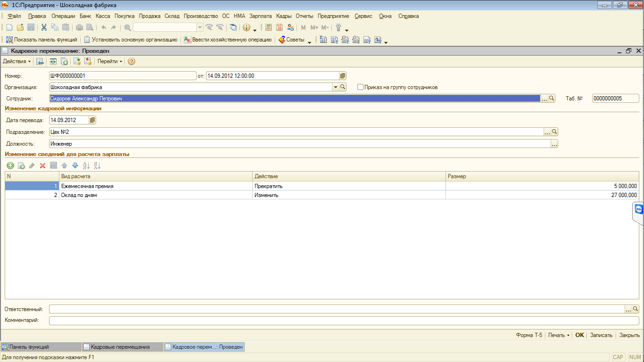The image size is (644, 362).
Task: Click the Refresh icon in document toolbar
Action: (53, 61)
